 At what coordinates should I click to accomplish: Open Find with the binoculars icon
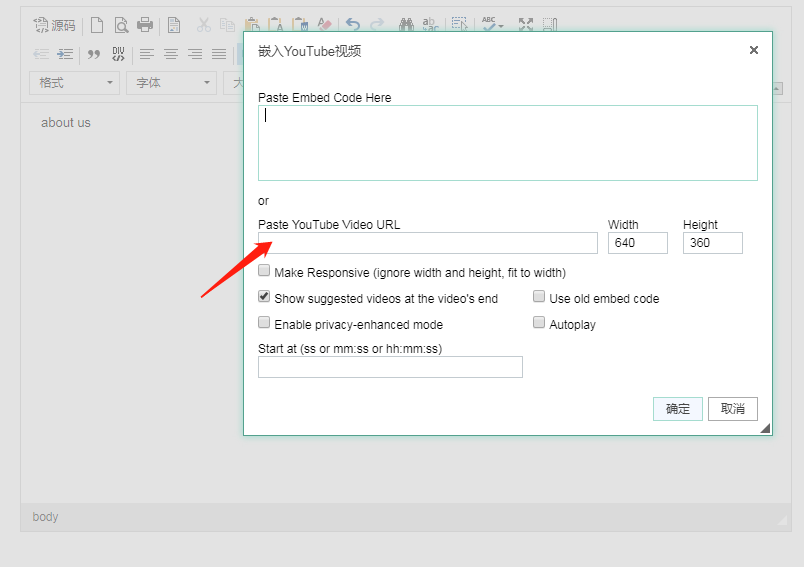click(x=406, y=25)
